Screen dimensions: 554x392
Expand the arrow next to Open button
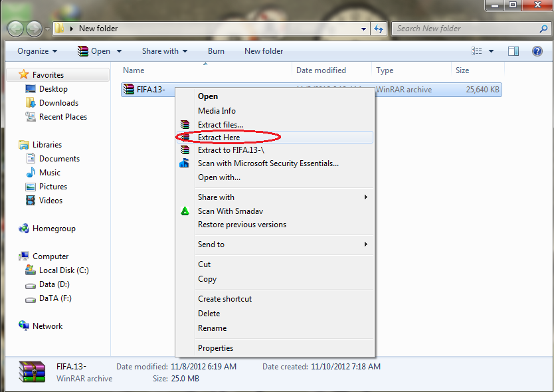coord(119,51)
